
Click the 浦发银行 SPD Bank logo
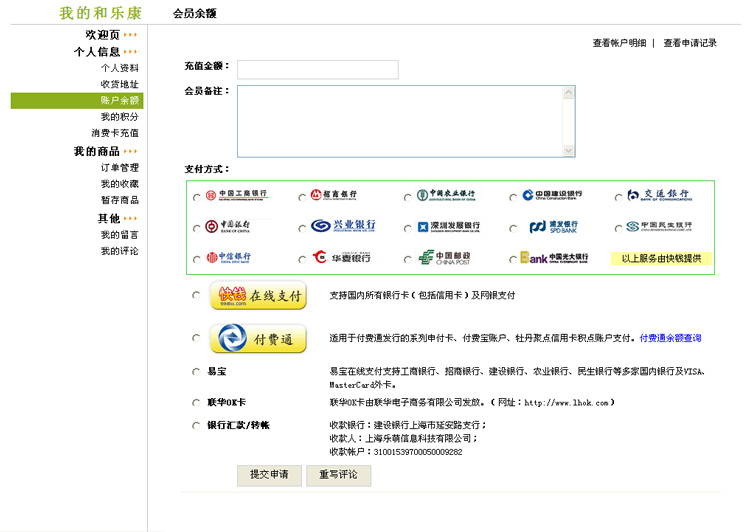tap(553, 227)
